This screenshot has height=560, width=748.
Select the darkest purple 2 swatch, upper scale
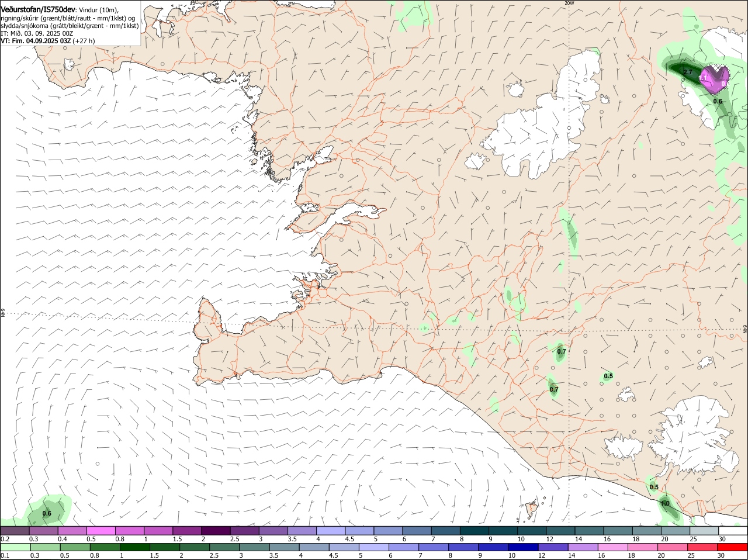click(216, 531)
